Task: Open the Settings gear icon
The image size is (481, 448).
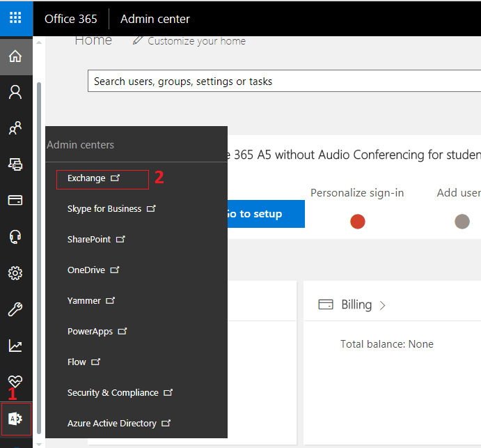Action: [15, 273]
